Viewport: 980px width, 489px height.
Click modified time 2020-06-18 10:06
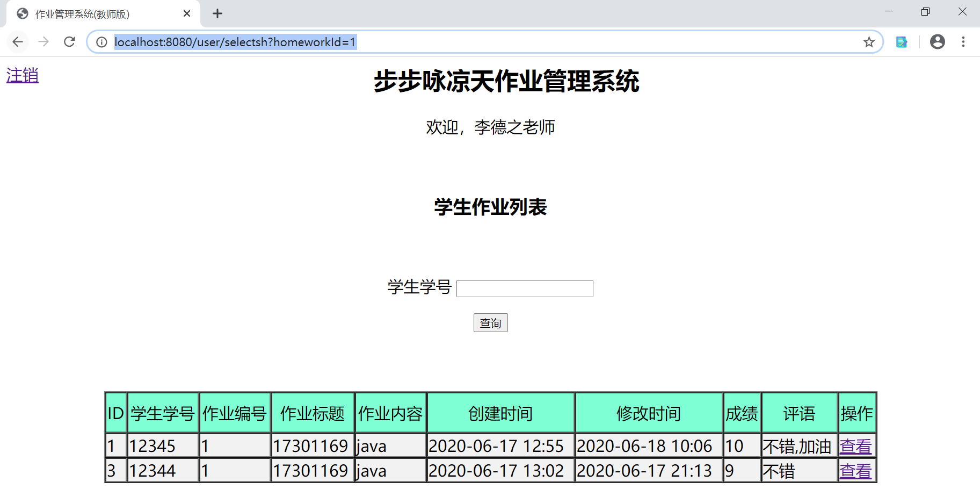click(649, 446)
